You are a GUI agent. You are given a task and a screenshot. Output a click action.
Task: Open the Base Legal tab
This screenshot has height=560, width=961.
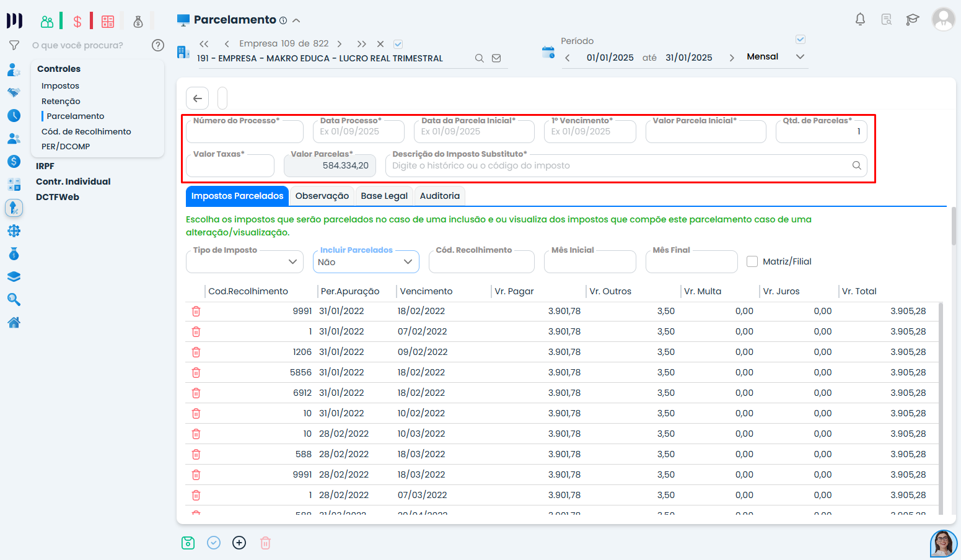(x=384, y=196)
